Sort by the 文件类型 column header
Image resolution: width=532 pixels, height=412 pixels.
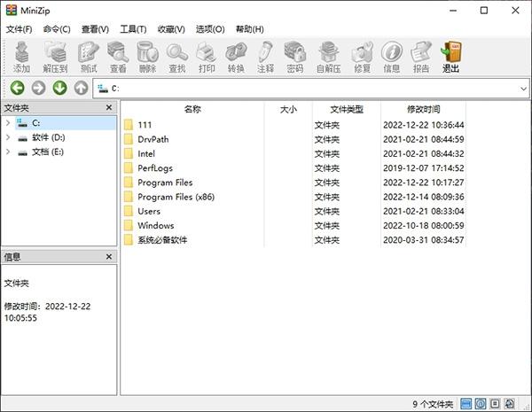pyautogui.click(x=347, y=109)
